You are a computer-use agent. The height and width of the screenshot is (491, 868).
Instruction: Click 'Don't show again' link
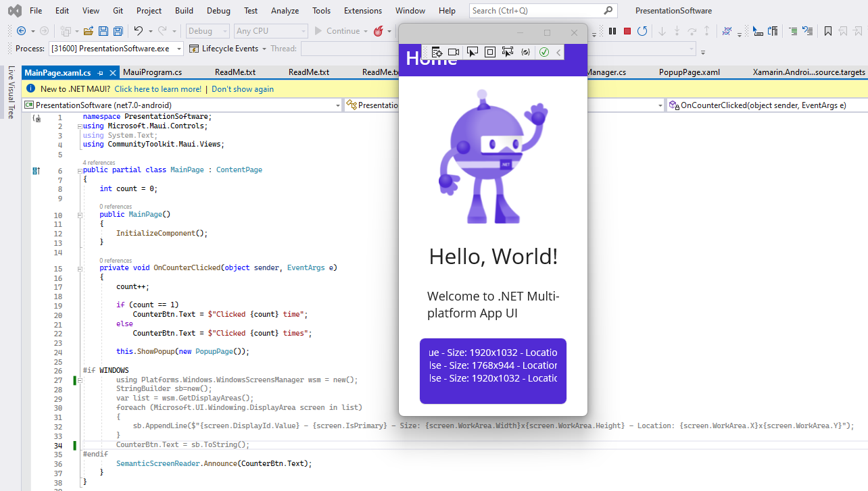(243, 89)
